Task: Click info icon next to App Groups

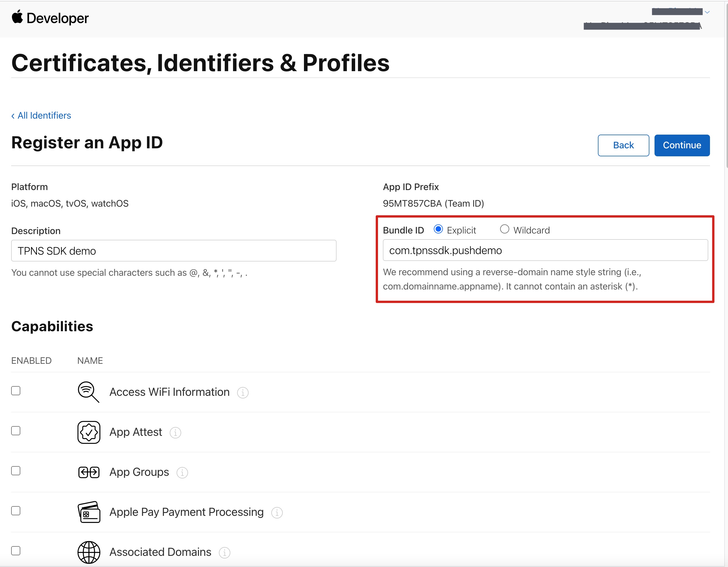Action: coord(182,473)
